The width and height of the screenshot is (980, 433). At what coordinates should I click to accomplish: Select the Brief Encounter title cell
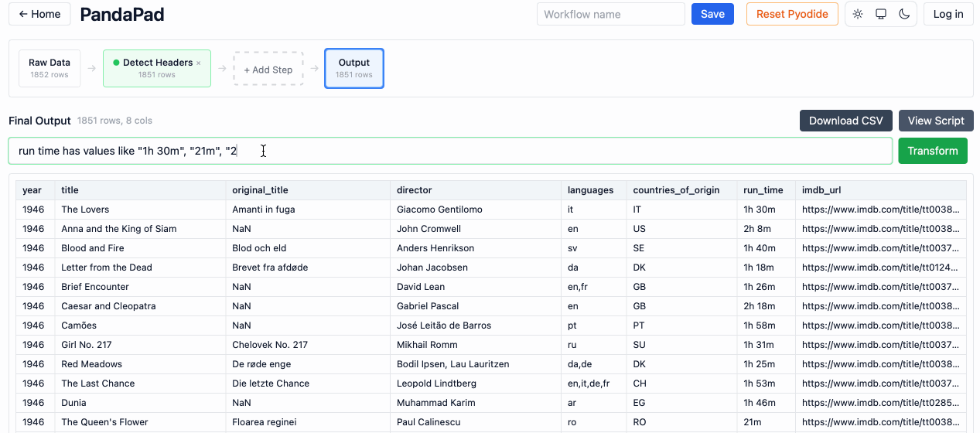pyautogui.click(x=95, y=287)
